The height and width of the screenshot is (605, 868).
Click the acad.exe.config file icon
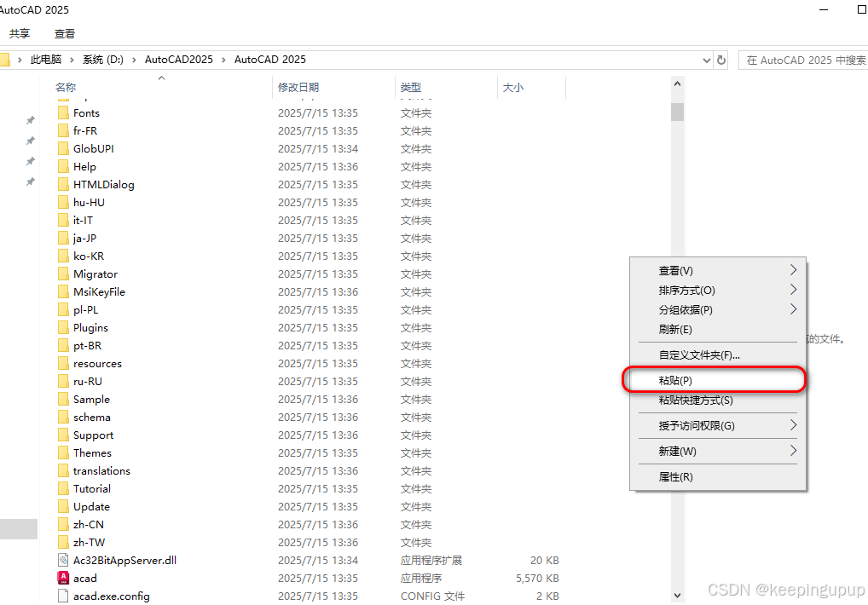tap(63, 596)
